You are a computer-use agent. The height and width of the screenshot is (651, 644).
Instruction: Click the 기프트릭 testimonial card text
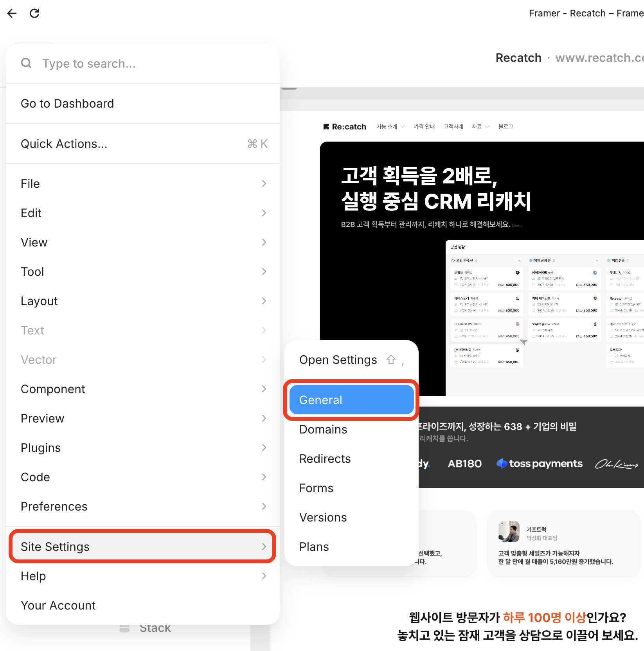click(556, 557)
